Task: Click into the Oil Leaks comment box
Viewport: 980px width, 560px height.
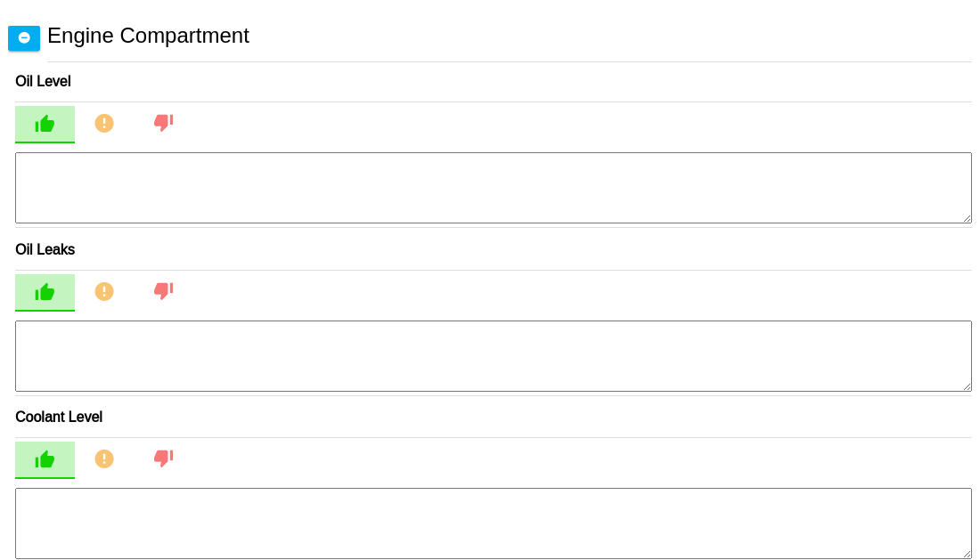Action: [x=493, y=356]
